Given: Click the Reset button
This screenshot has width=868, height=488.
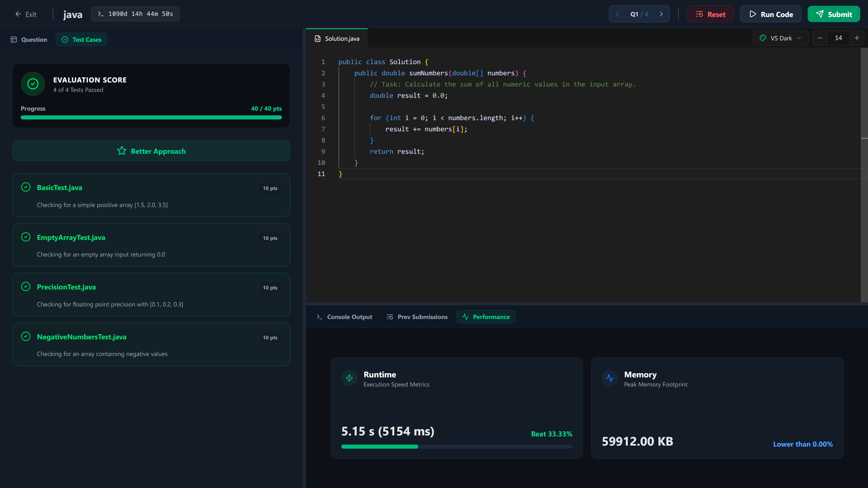Looking at the screenshot, I should (710, 14).
